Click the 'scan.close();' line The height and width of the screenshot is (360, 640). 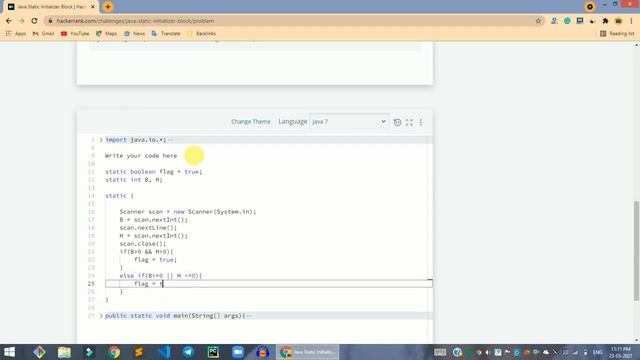click(142, 244)
